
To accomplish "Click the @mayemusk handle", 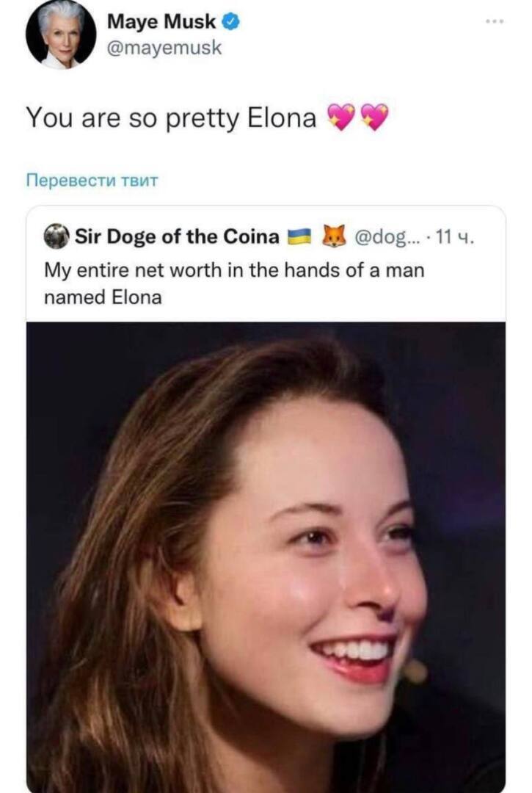I will point(164,48).
